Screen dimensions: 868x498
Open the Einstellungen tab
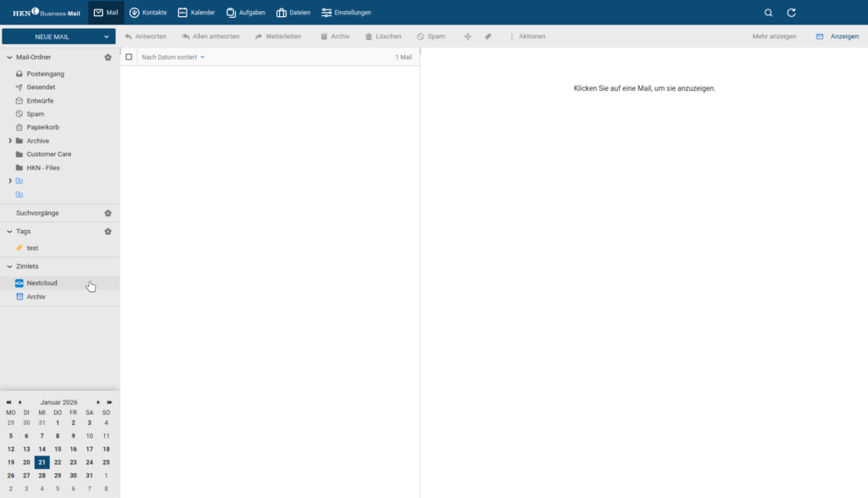[x=345, y=13]
